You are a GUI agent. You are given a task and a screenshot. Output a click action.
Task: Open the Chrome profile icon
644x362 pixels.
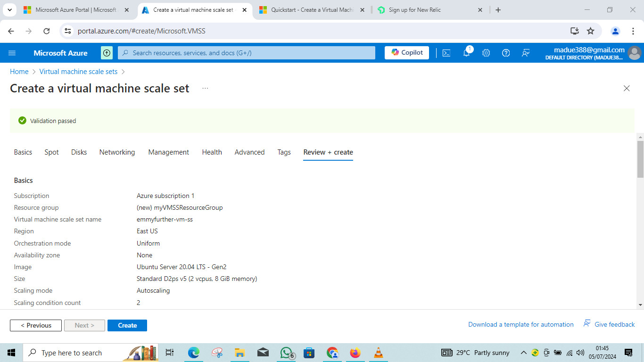tap(615, 31)
